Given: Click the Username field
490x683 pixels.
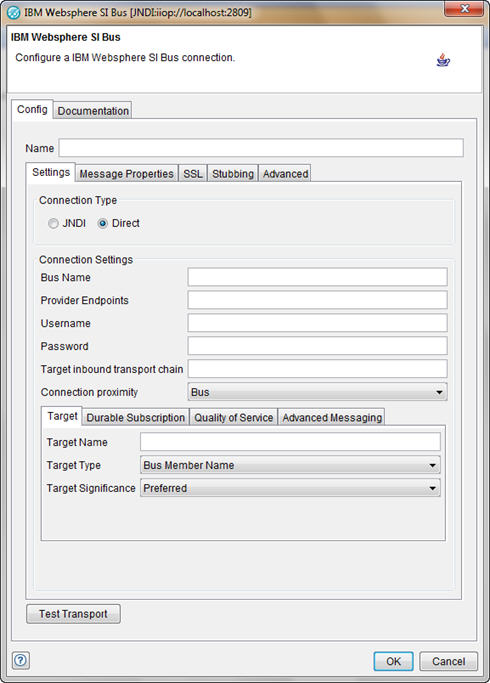Looking at the screenshot, I should pyautogui.click(x=317, y=323).
